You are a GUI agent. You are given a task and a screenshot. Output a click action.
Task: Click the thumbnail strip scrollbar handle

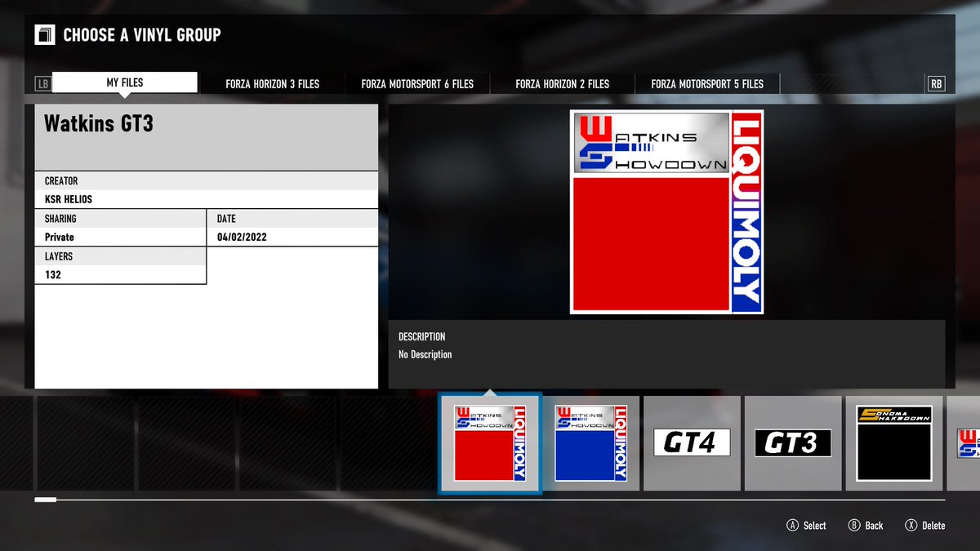click(x=46, y=500)
